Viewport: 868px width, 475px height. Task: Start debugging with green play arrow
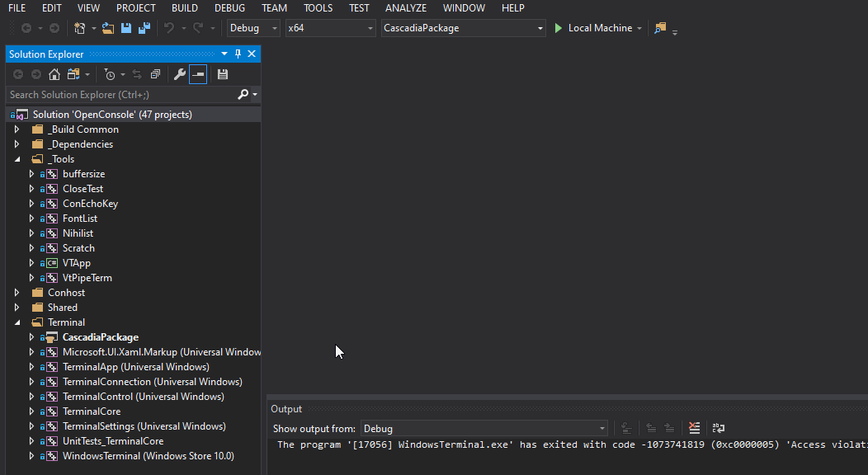559,28
